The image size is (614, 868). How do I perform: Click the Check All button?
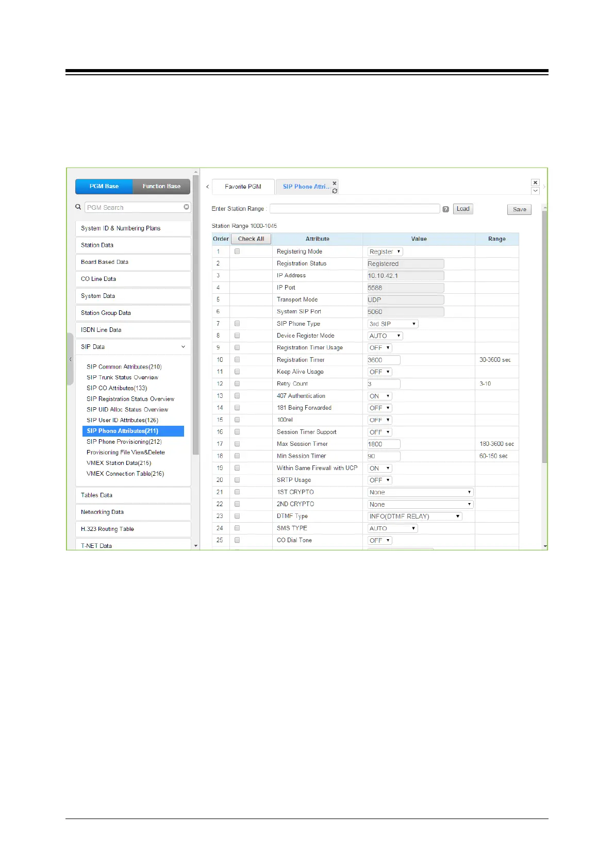pos(251,239)
